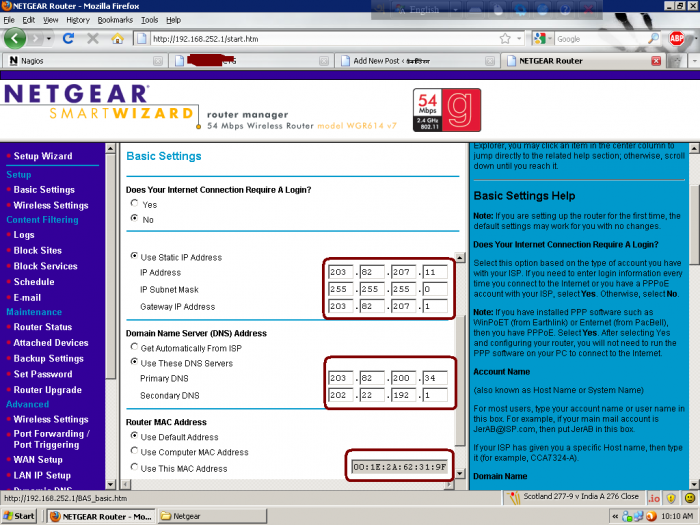The image size is (700, 525).
Task: Open the Netgear folder in the taskbar
Action: click(x=212, y=517)
